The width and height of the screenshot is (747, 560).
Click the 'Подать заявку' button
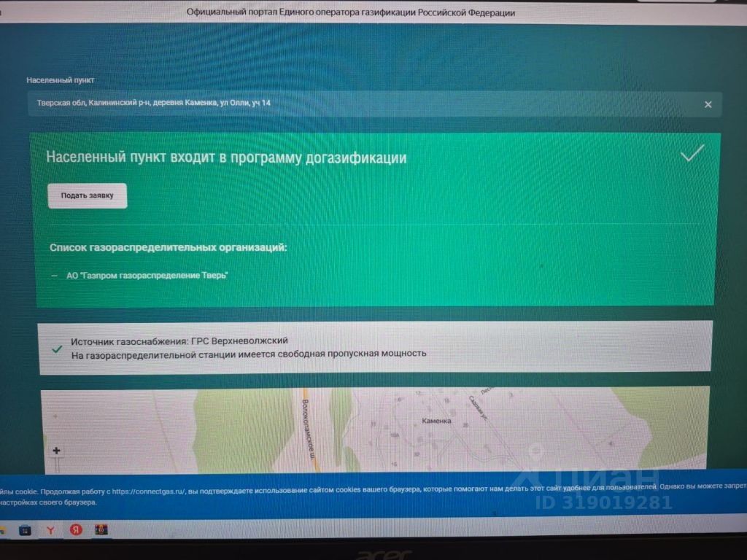[x=88, y=195]
